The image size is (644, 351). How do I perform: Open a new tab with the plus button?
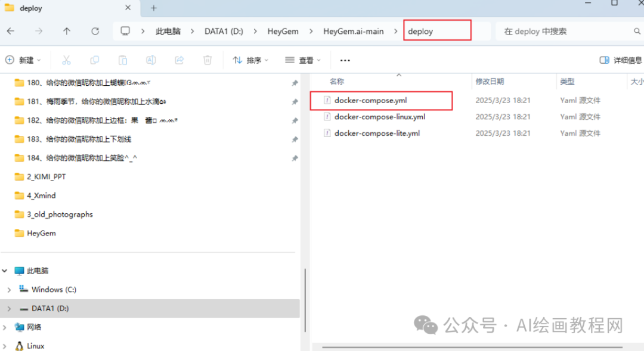coord(154,8)
